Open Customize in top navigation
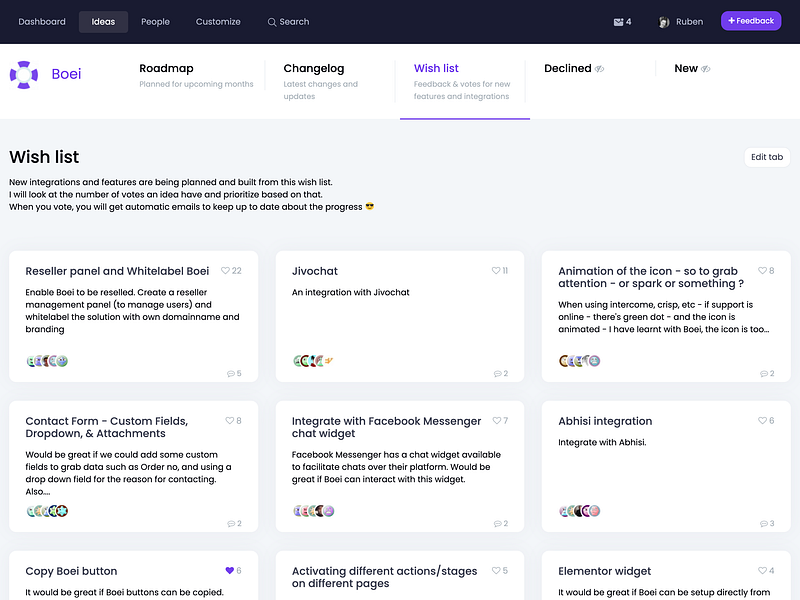 (218, 22)
